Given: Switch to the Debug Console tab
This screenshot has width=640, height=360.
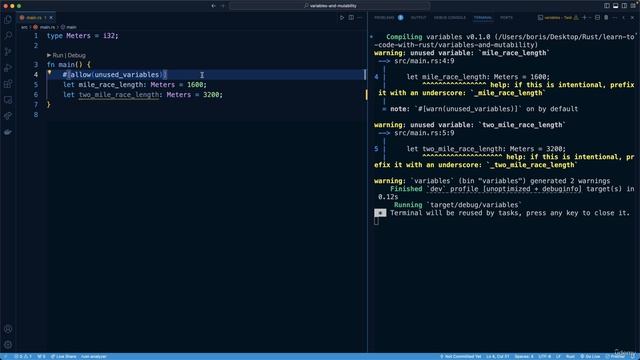Looking at the screenshot, I should (x=450, y=18).
